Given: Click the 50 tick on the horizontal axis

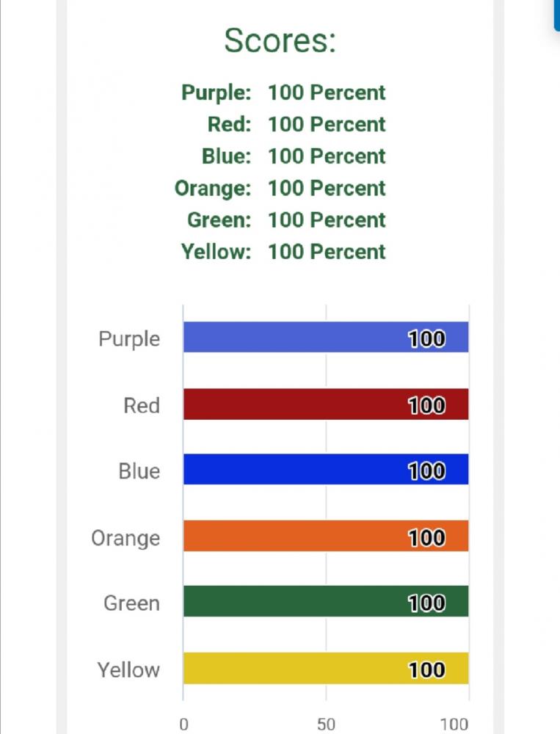Looking at the screenshot, I should coord(326,724).
